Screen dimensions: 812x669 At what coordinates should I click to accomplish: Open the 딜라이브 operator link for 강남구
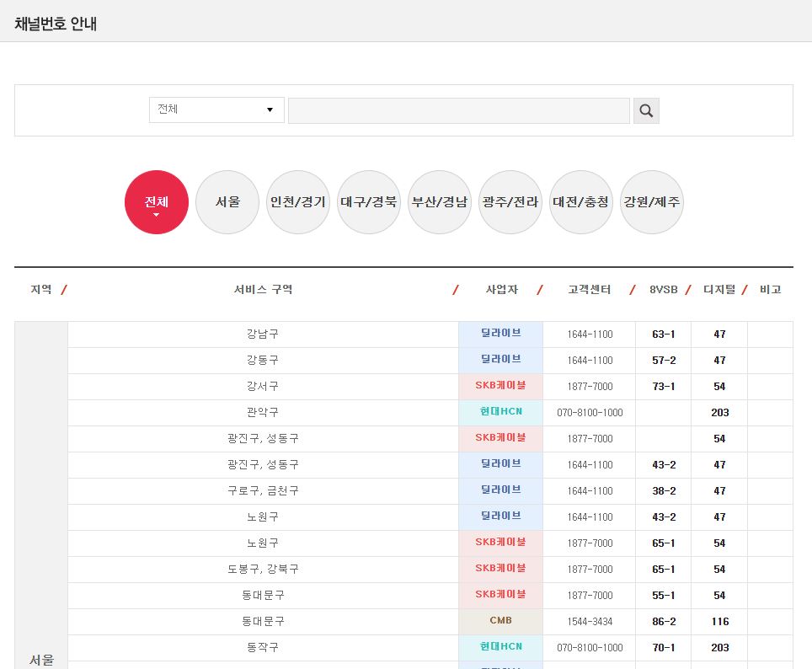[x=500, y=334]
